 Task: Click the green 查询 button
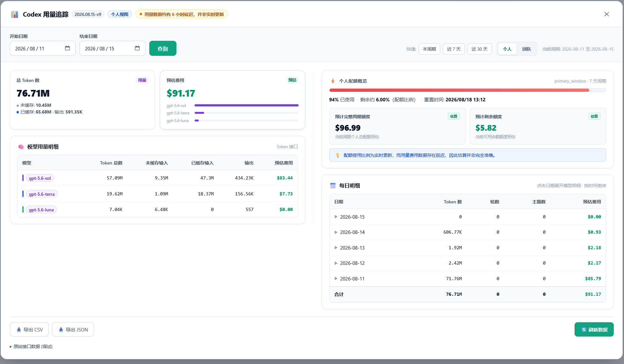(x=163, y=48)
